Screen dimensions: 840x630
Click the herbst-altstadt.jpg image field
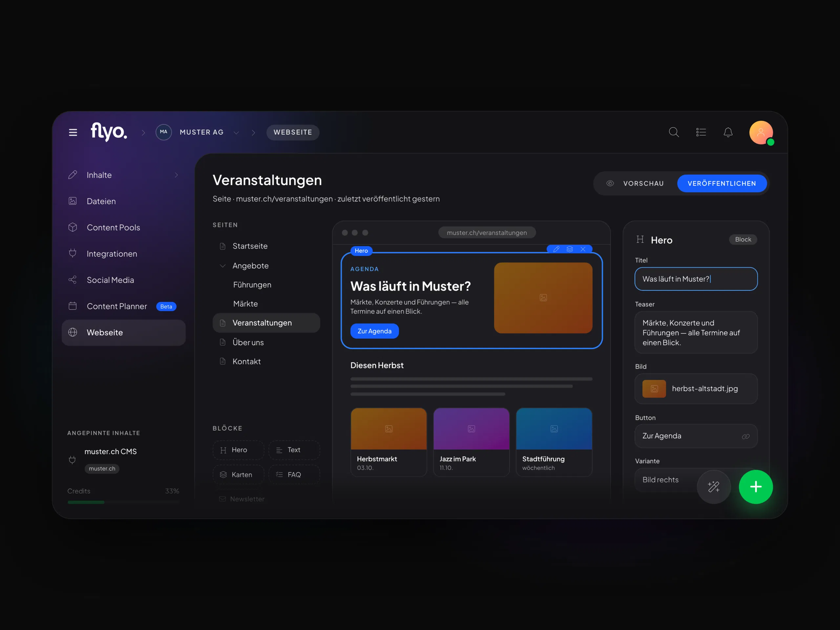(696, 389)
